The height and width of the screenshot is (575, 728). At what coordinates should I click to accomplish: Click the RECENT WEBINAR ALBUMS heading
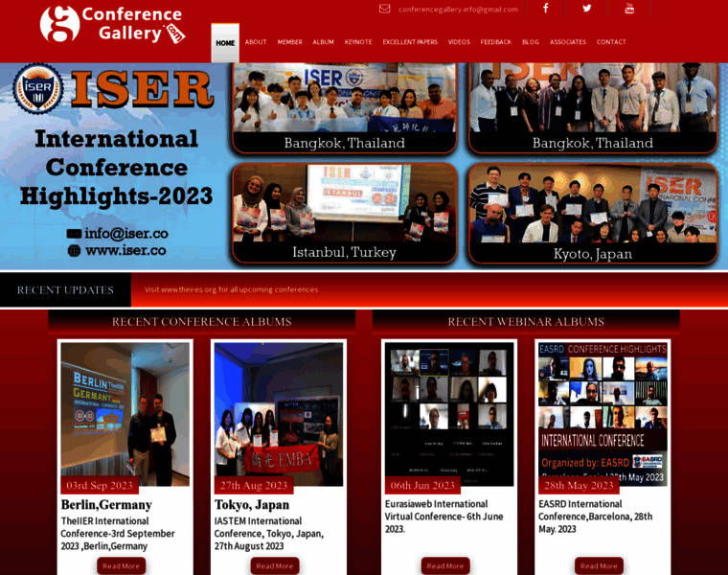click(526, 321)
